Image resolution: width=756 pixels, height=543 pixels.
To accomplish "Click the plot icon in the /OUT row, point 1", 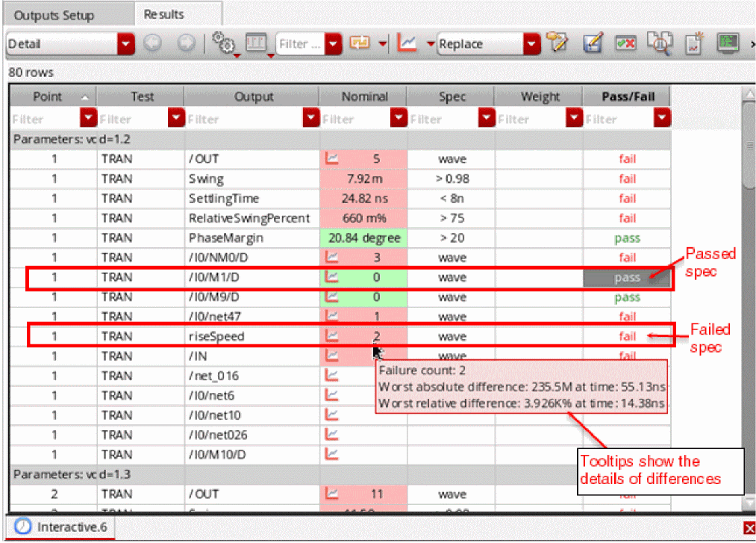I will pos(331,158).
